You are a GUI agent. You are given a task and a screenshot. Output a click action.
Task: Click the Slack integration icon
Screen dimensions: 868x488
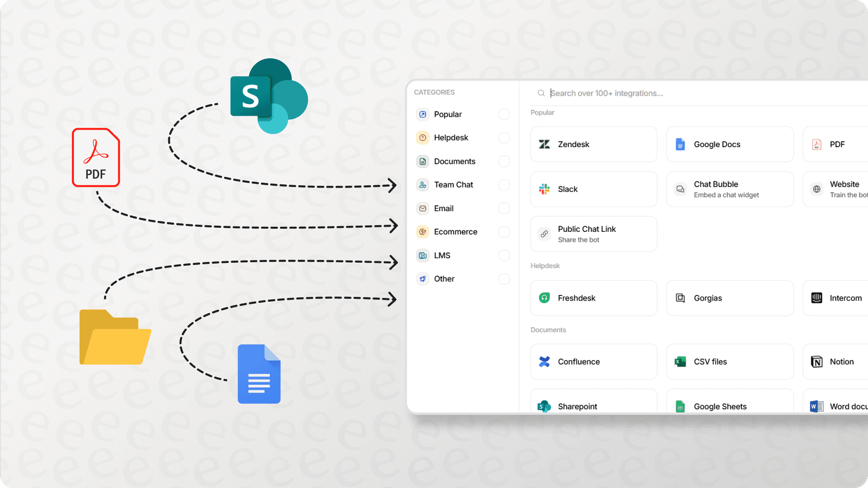pos(544,189)
